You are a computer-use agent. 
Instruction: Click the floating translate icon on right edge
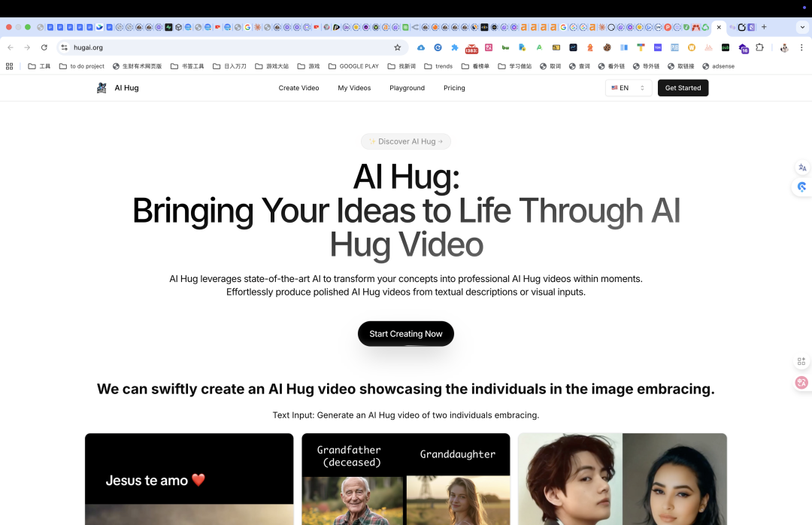click(x=802, y=168)
